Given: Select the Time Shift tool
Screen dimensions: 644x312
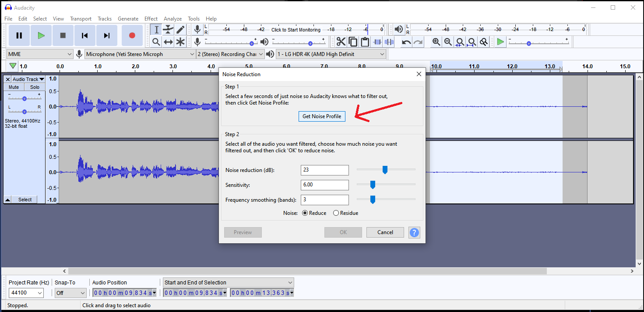Looking at the screenshot, I should pos(168,42).
